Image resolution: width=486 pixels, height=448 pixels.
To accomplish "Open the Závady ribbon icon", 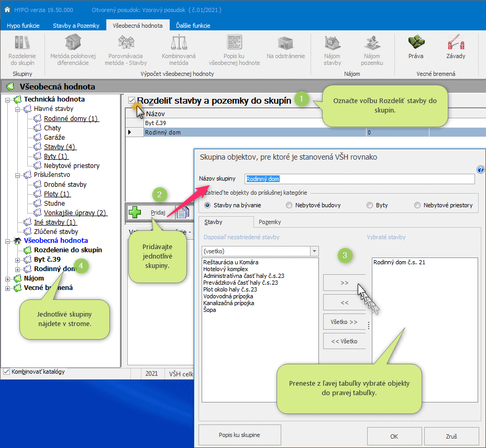I will [456, 43].
